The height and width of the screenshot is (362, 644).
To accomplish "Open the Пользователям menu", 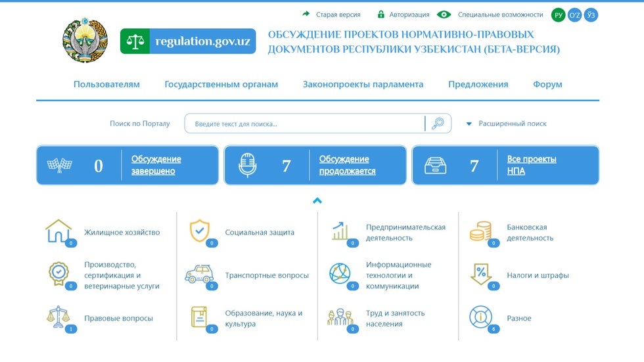I will 106,84.
